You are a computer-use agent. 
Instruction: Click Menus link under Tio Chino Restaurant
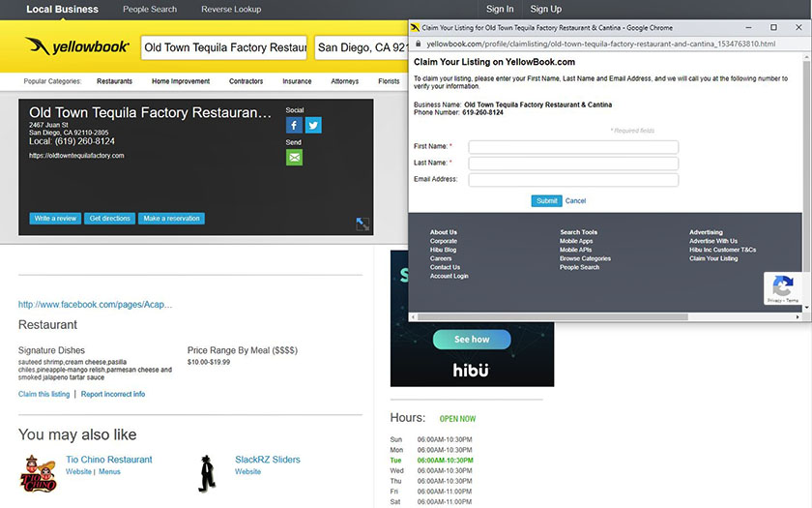pyautogui.click(x=109, y=472)
